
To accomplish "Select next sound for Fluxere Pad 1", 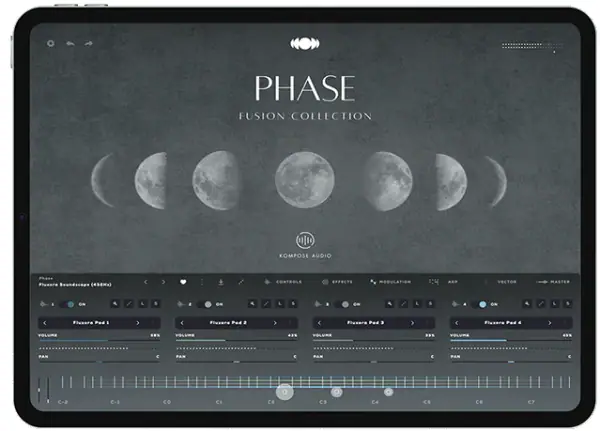I will pos(138,323).
